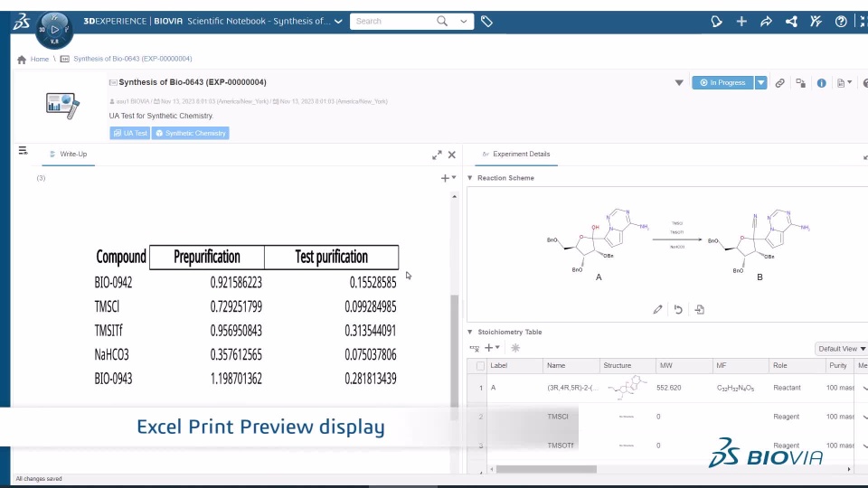
Task: Click the UA Test tag button
Action: (x=129, y=134)
